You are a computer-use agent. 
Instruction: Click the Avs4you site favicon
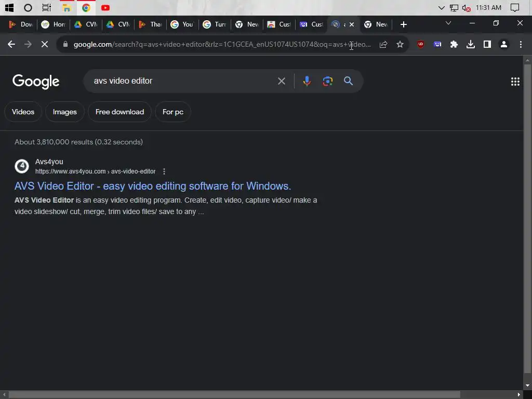pyautogui.click(x=22, y=166)
